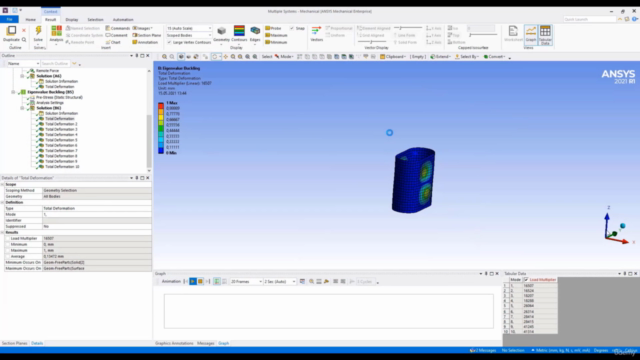640x360 pixels.
Task: Click the upper slider in the Vector Display group
Action: pos(408,28)
